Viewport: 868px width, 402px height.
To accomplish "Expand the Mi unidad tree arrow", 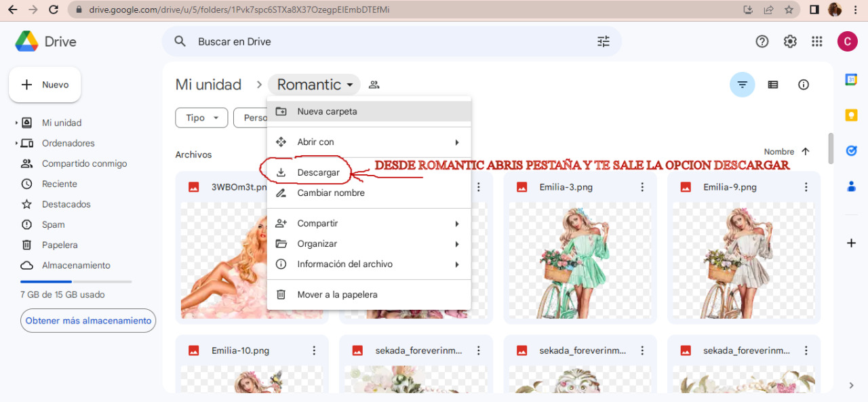I will pos(16,123).
